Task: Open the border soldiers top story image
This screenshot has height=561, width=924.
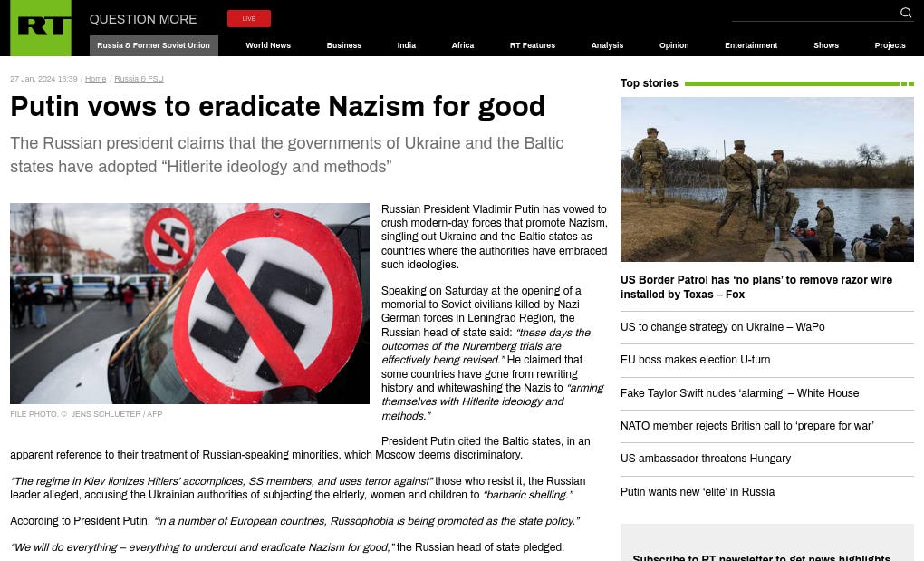Action: pos(767,179)
